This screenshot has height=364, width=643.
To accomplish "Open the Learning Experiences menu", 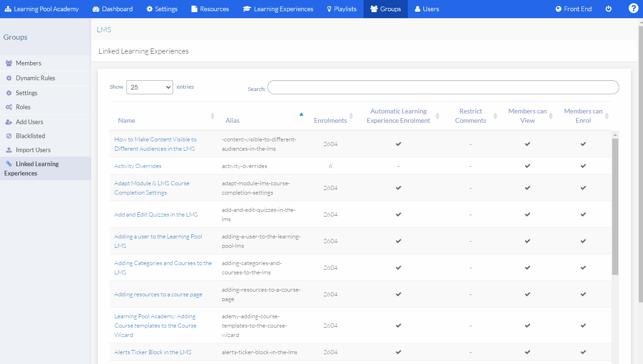I will [x=278, y=9].
